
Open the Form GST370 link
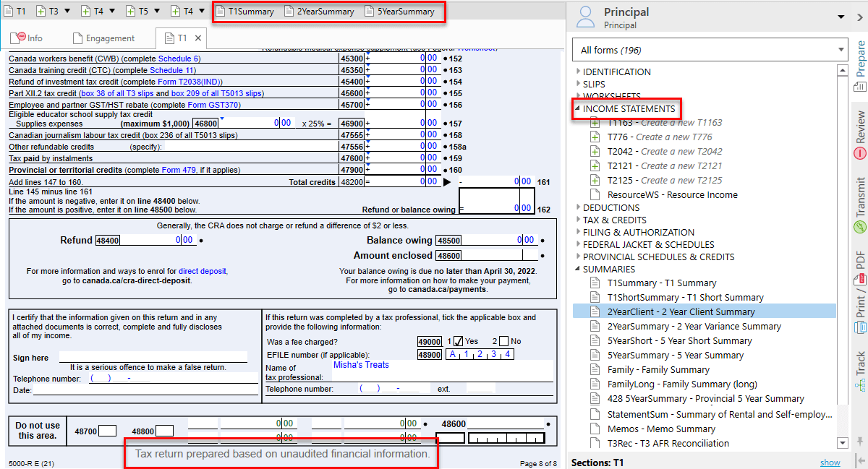click(213, 105)
